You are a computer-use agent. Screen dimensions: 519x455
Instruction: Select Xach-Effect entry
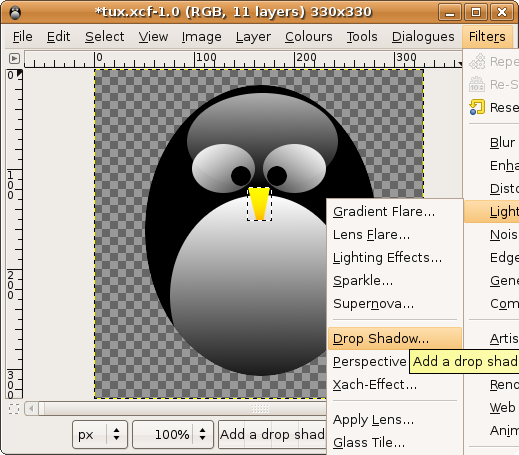tap(395, 385)
